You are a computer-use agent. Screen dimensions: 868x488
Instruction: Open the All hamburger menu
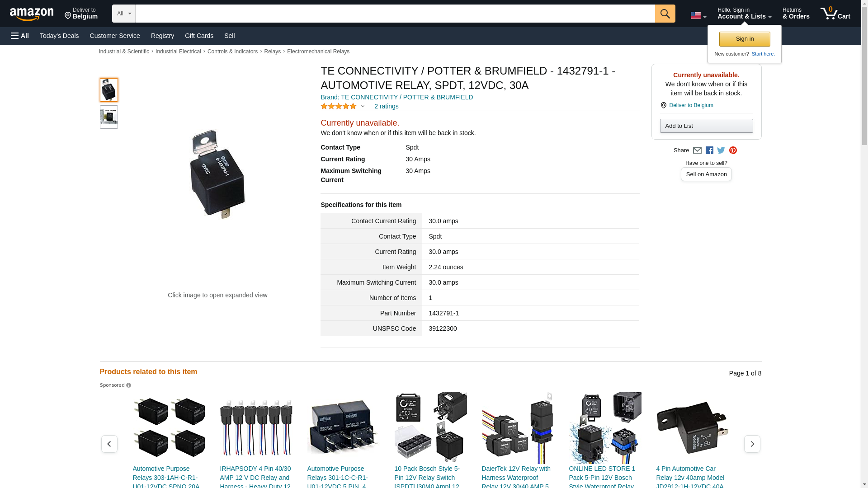point(20,36)
